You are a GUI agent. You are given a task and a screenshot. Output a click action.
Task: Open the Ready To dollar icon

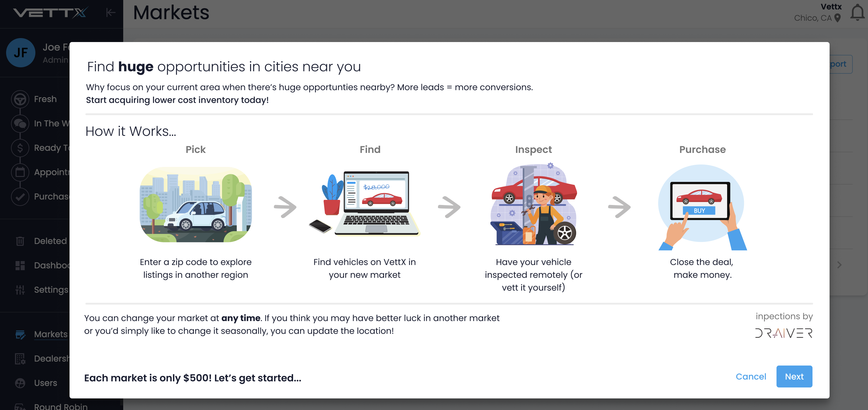click(x=20, y=148)
